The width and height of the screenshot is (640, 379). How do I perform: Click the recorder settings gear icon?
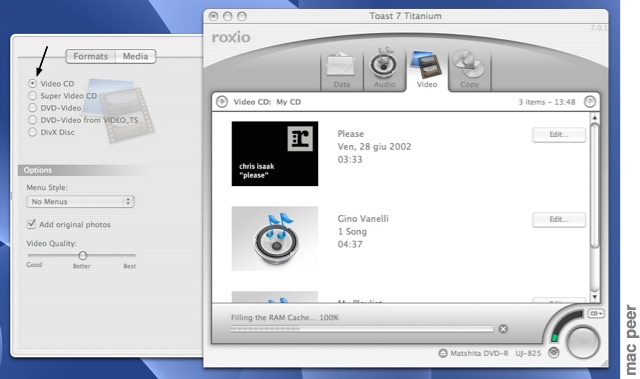pos(554,353)
